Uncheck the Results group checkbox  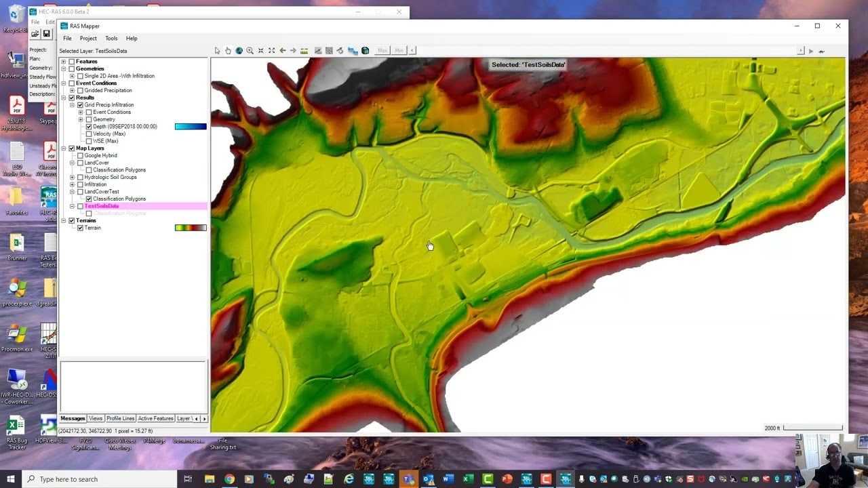[x=72, y=98]
